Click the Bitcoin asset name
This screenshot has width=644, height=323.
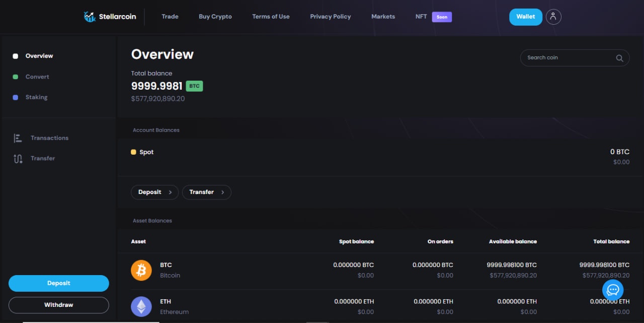coord(170,276)
